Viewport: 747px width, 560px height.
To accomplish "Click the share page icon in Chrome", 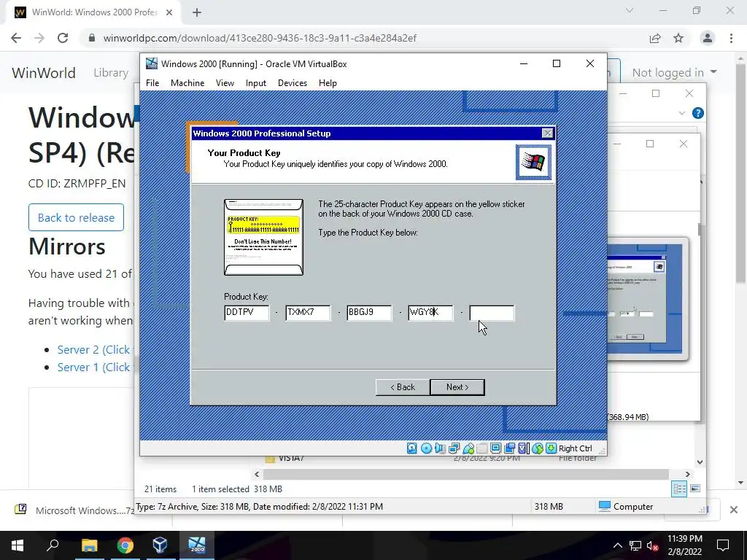I will click(655, 38).
